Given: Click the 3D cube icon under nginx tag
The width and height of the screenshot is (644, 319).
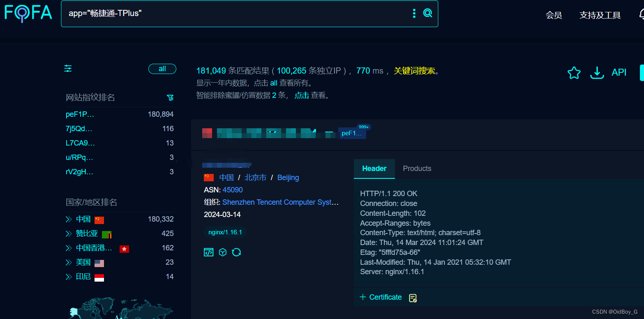Looking at the screenshot, I should click(x=223, y=252).
